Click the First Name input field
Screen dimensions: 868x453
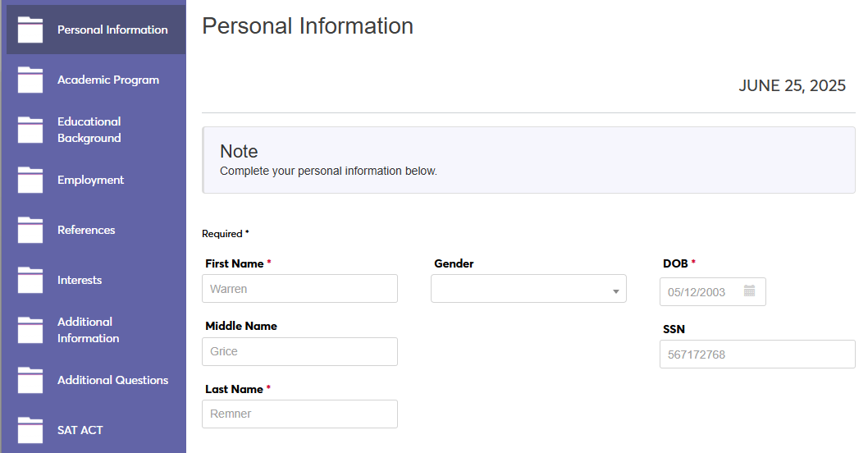[x=299, y=289]
